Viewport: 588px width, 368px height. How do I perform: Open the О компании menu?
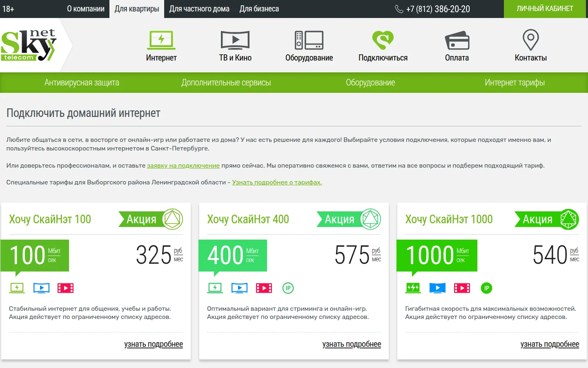click(86, 9)
